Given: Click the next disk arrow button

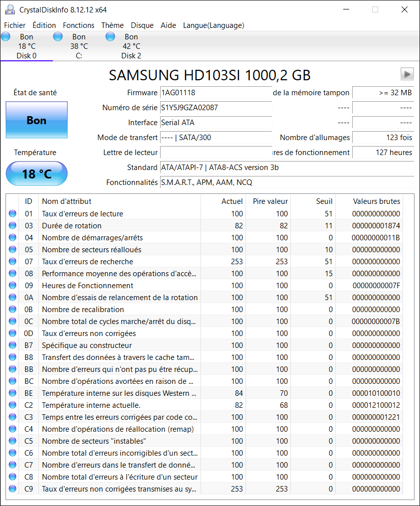Looking at the screenshot, I should coord(407,74).
